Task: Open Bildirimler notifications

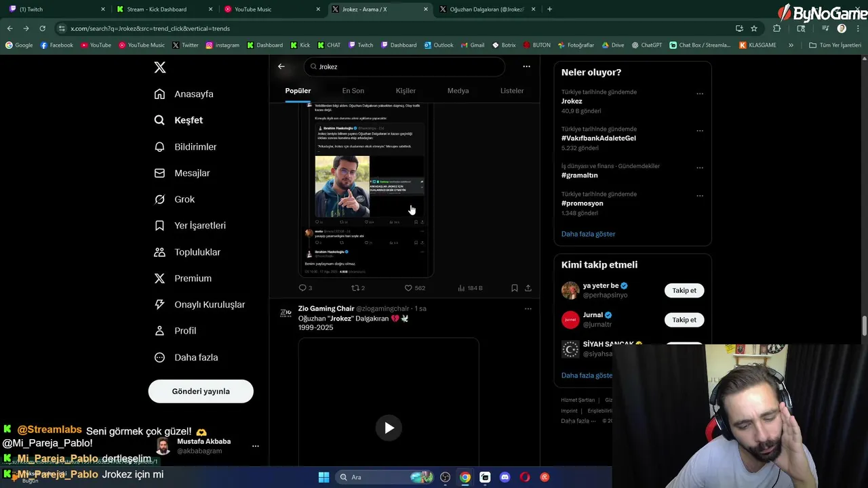Action: tap(185, 146)
